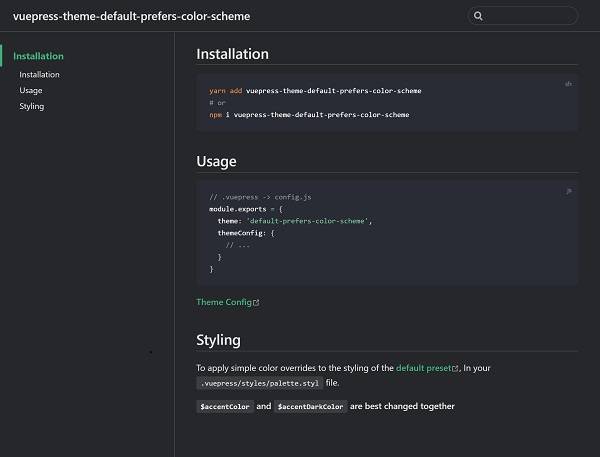This screenshot has height=457, width=600.
Task: Click 'sh' language label on install code block
Action: pos(569,84)
